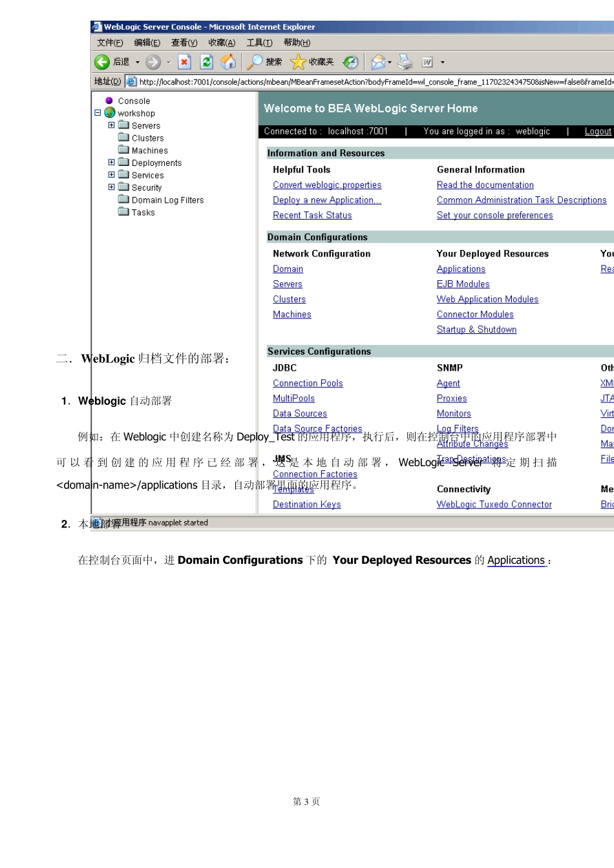Open the 文件(F) menu
Image resolution: width=614 pixels, height=868 pixels.
coord(110,43)
